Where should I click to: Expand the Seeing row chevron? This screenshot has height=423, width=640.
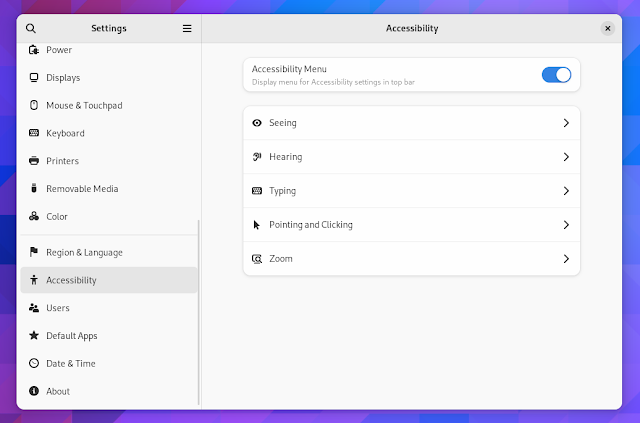click(566, 123)
